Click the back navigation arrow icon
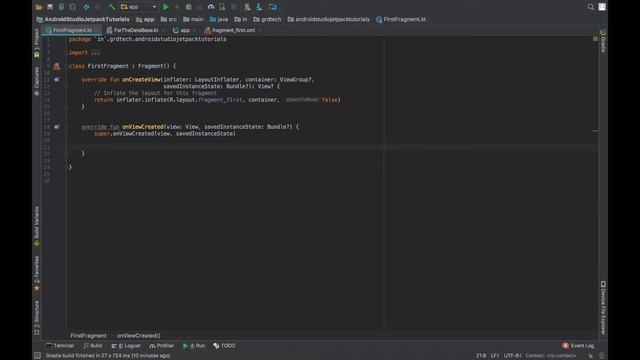This screenshot has height=360, width=640. (86, 7)
